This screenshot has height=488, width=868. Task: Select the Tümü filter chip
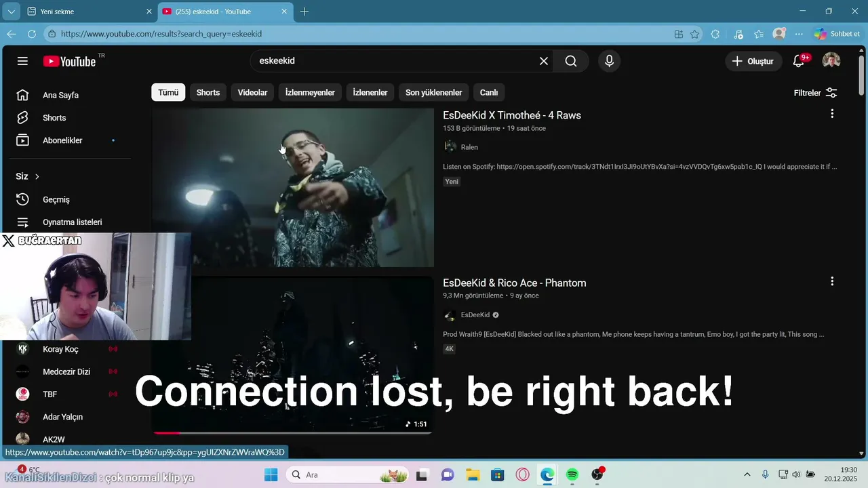pos(168,93)
